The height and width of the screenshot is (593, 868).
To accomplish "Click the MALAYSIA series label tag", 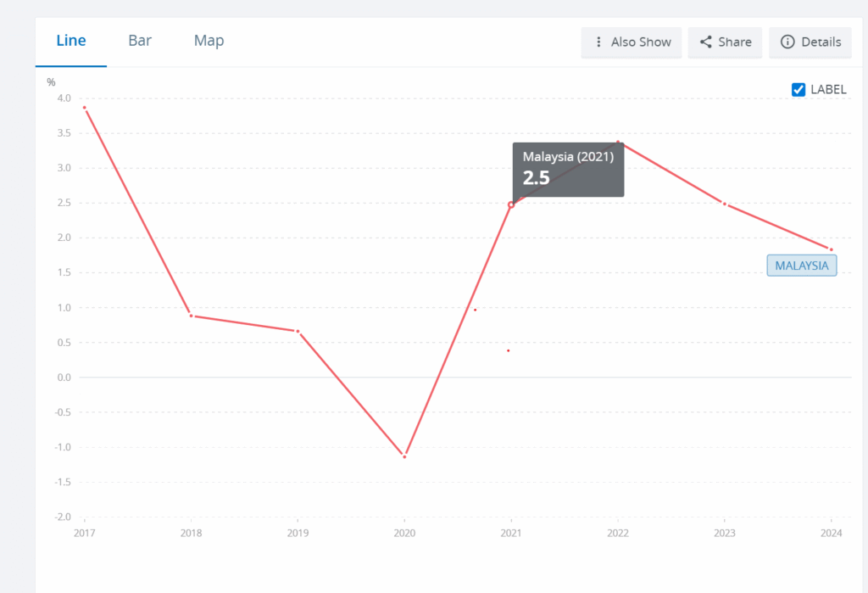I will coord(802,266).
